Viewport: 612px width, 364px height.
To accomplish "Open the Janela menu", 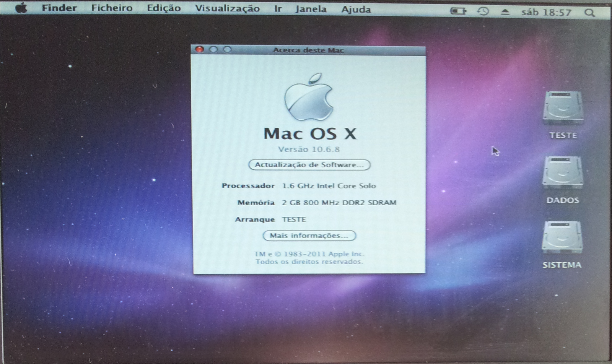I will coord(311,9).
